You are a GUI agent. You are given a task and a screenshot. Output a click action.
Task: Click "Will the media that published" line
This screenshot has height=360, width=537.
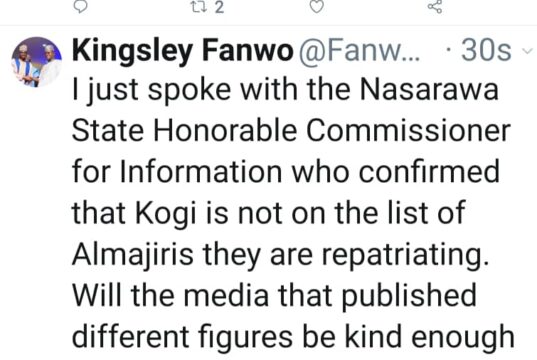pos(274,296)
